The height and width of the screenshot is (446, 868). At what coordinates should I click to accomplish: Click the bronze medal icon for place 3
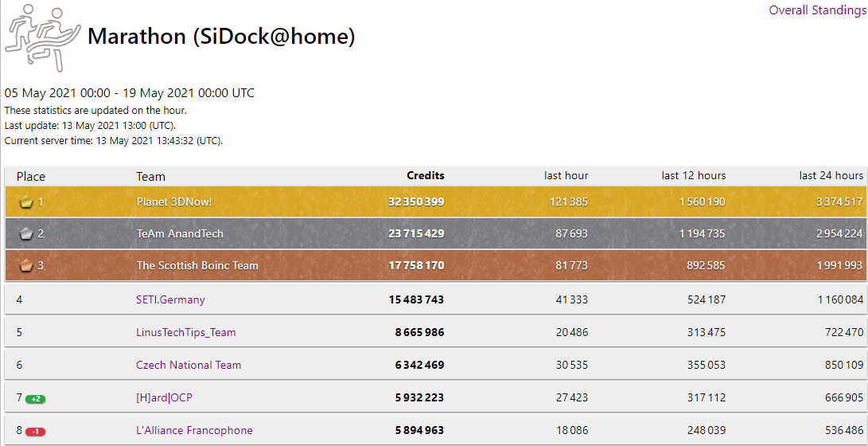(x=25, y=266)
